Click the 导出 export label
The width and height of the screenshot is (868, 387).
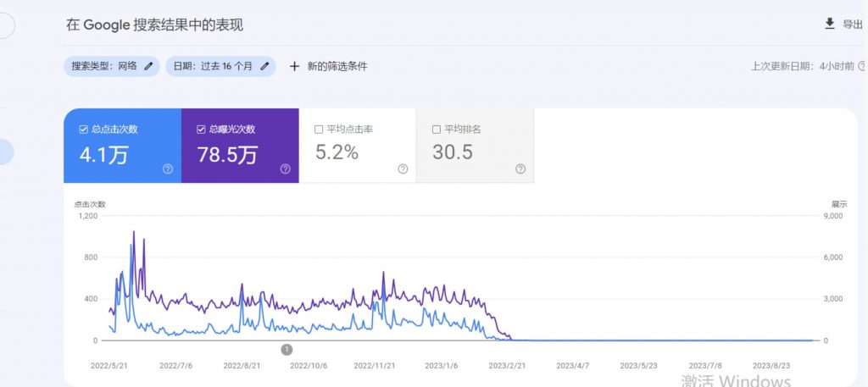853,25
